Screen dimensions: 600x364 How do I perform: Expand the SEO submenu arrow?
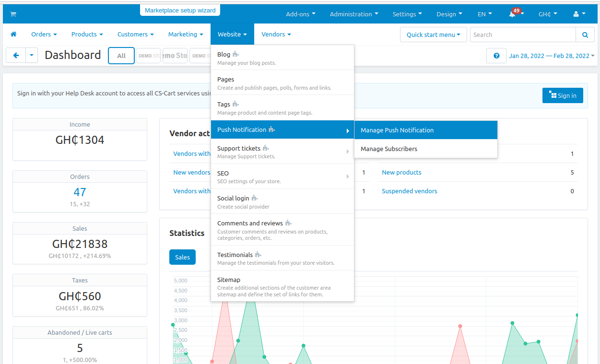347,176
